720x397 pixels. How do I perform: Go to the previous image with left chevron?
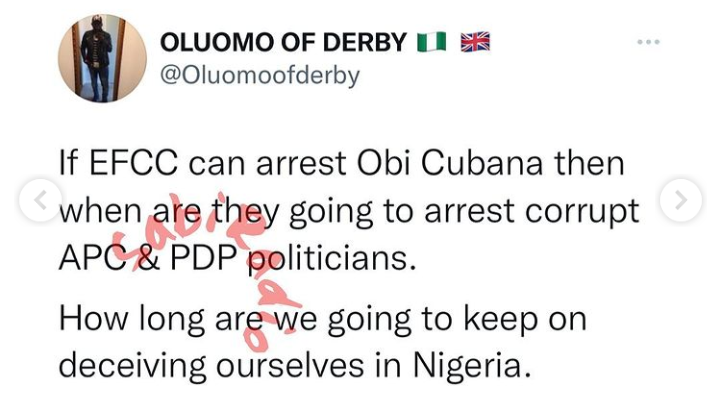coord(40,201)
